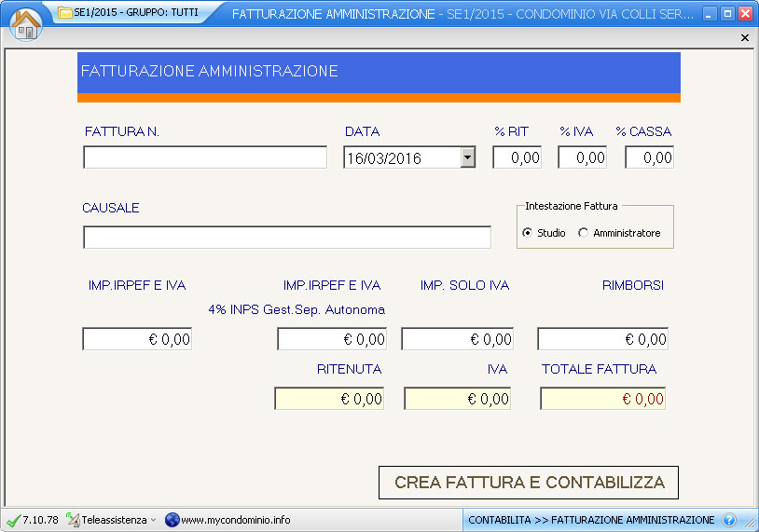Select the IMP. SOLO IVA amount field
This screenshot has height=532, width=759.
(x=457, y=339)
